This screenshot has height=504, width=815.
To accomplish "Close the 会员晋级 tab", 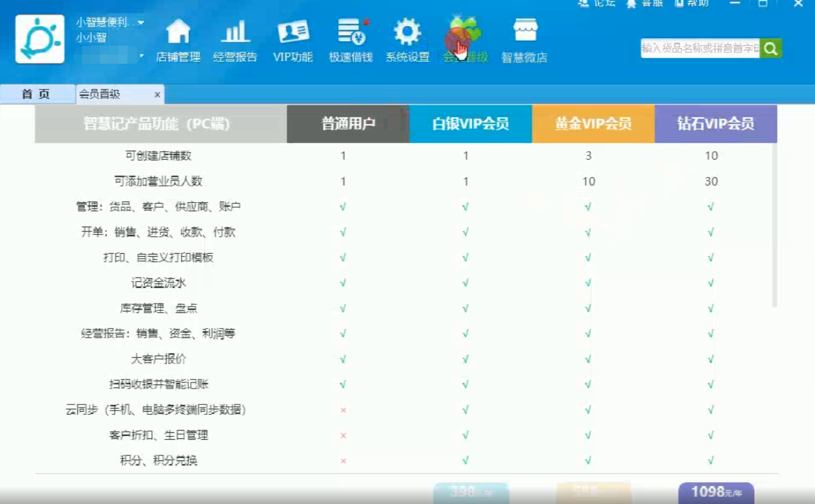I will (x=157, y=95).
